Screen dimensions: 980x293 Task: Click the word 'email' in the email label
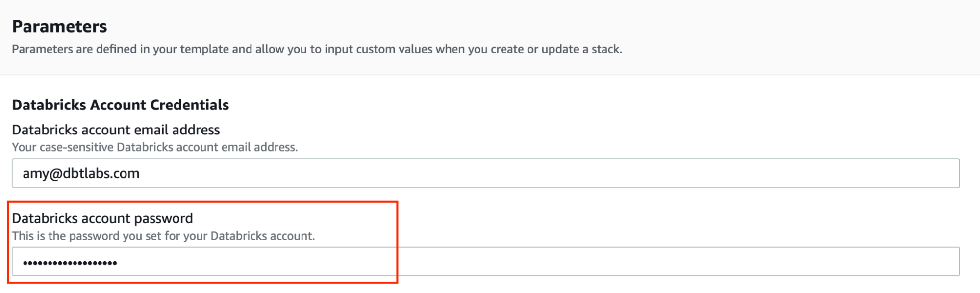tap(151, 130)
